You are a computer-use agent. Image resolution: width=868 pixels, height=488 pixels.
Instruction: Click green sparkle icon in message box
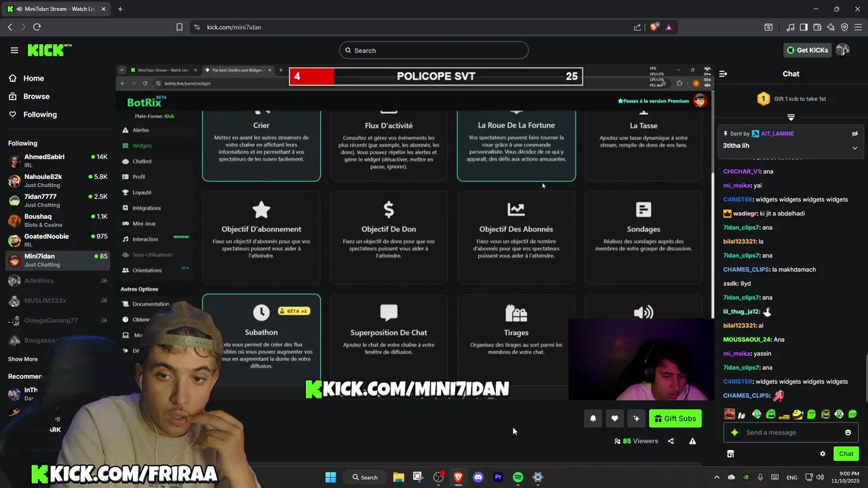pyautogui.click(x=734, y=432)
